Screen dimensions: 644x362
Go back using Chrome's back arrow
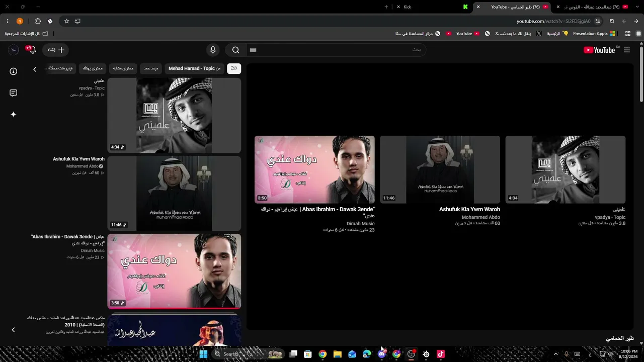pos(636,21)
